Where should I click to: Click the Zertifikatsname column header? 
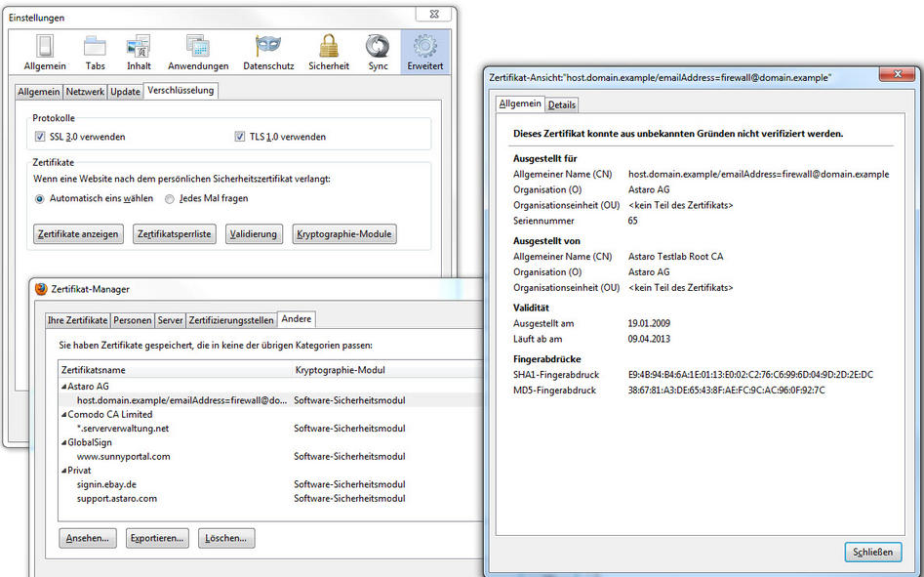(x=176, y=370)
